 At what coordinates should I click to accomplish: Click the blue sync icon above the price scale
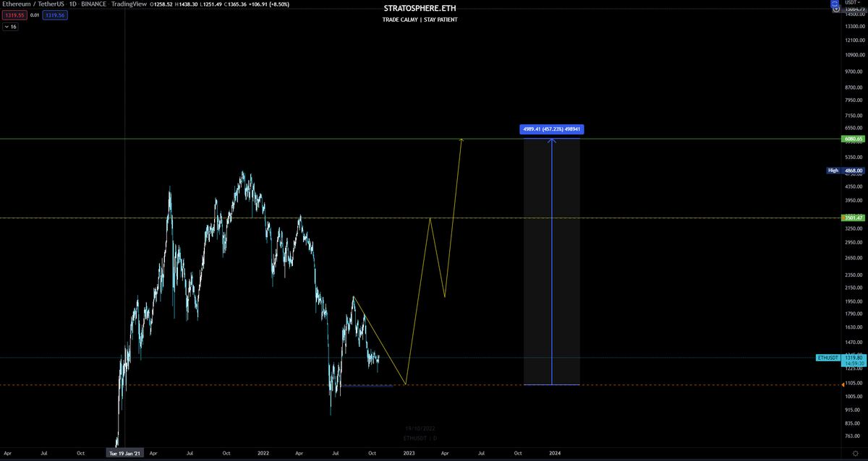click(x=835, y=4)
